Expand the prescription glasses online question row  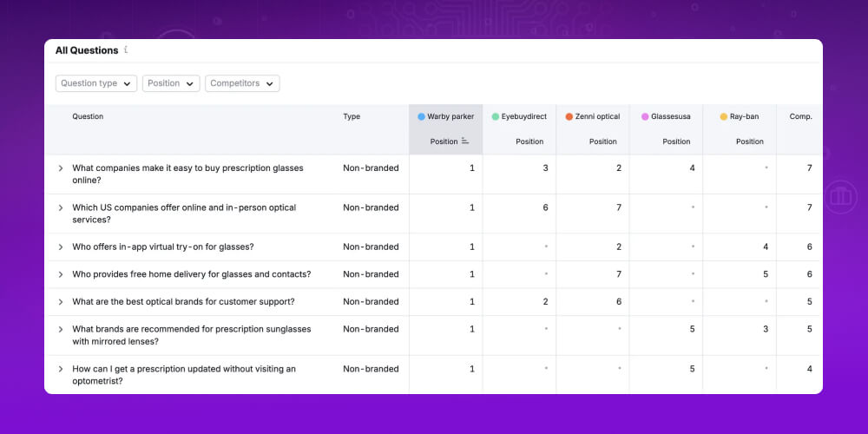[60, 168]
